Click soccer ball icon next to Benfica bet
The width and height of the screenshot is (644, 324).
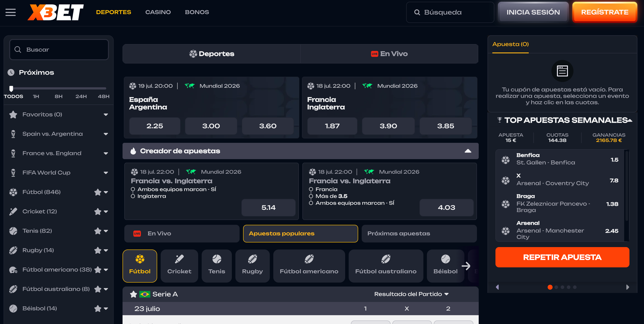click(506, 160)
